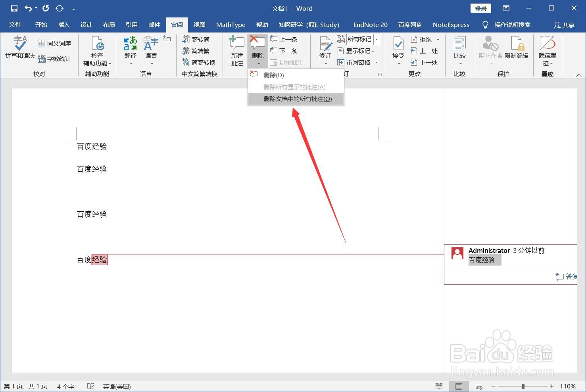Click the zoom in plus button
Image resolution: width=586 pixels, height=392 pixels.
coord(551,386)
